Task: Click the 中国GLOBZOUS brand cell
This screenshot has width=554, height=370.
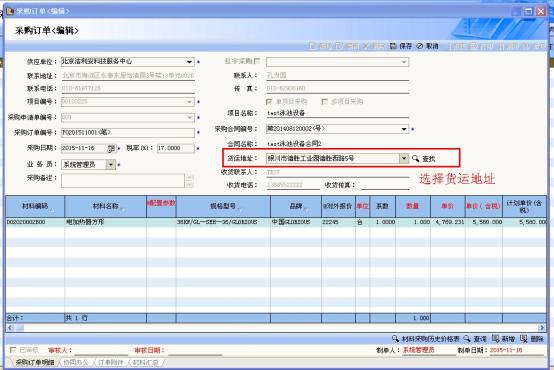Action: coord(296,222)
